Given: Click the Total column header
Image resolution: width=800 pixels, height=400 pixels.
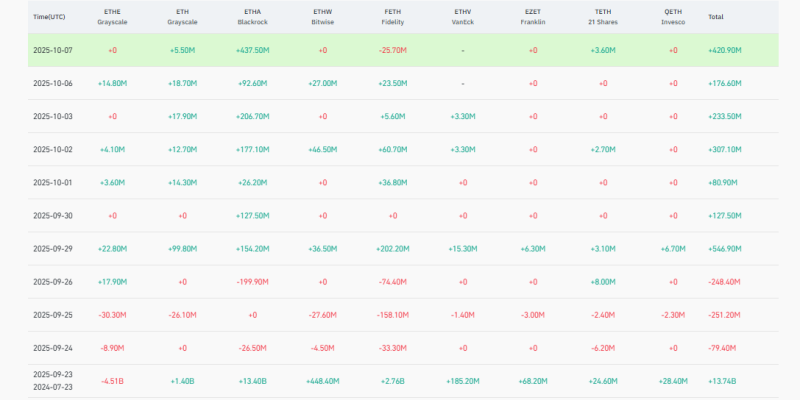Looking at the screenshot, I should pos(716,17).
